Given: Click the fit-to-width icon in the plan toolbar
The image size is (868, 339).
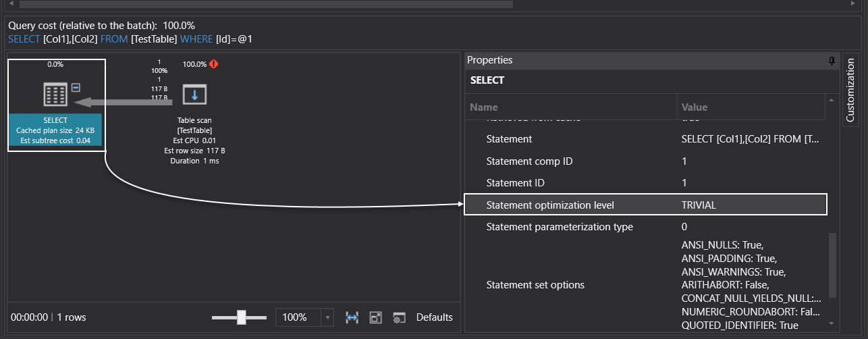Looking at the screenshot, I should coord(352,317).
